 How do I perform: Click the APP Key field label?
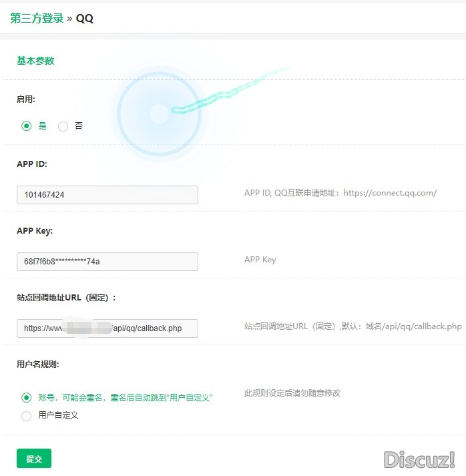click(x=35, y=231)
